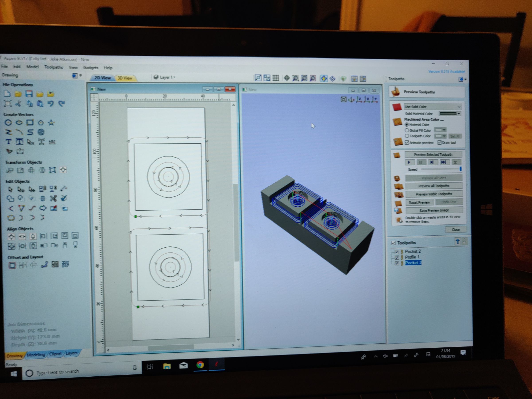This screenshot has height=399, width=532.
Task: Toggle the snap grid icon in the toolbar
Action: (275, 78)
